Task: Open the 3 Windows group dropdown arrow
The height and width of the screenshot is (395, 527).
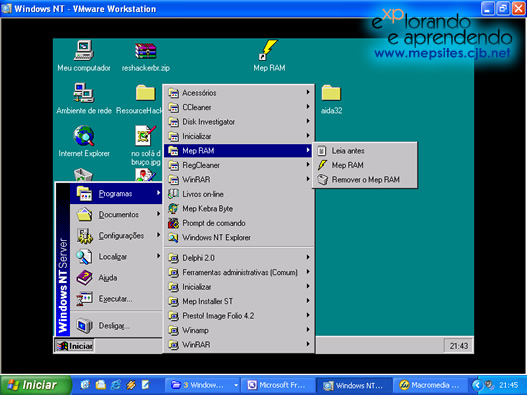Action: click(x=236, y=385)
